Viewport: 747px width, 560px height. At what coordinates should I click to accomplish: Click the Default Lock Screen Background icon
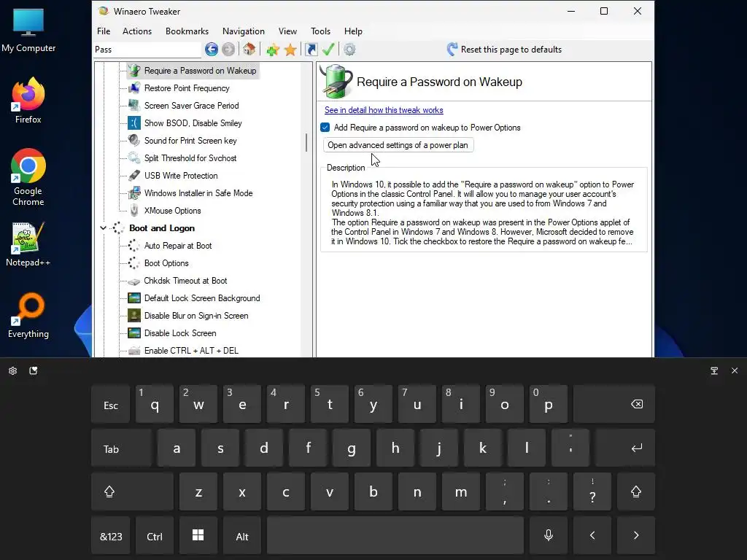[x=134, y=298]
